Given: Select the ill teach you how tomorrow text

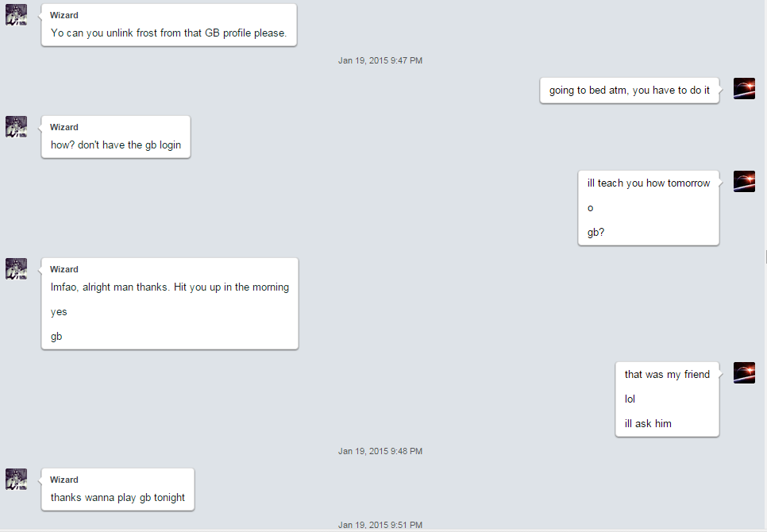Looking at the screenshot, I should coord(649,183).
